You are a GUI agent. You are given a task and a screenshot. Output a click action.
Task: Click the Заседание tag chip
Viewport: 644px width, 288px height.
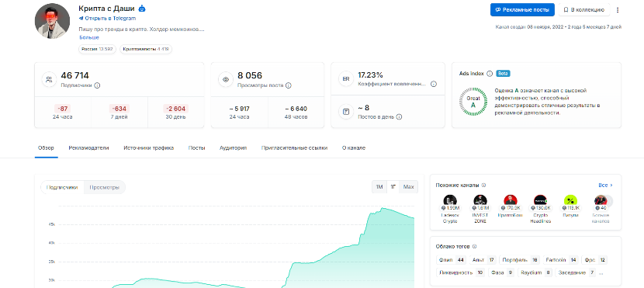point(575,272)
